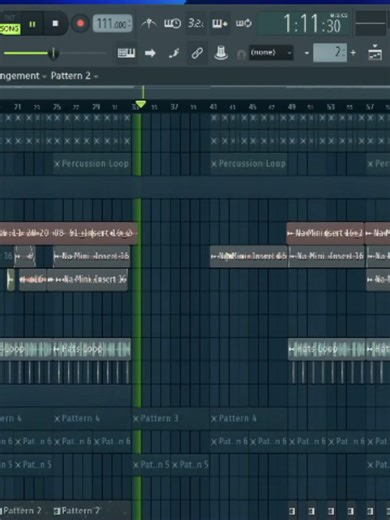Switch to PAT pattern playback mode
The width and height of the screenshot is (390, 520).
tap(9, 18)
